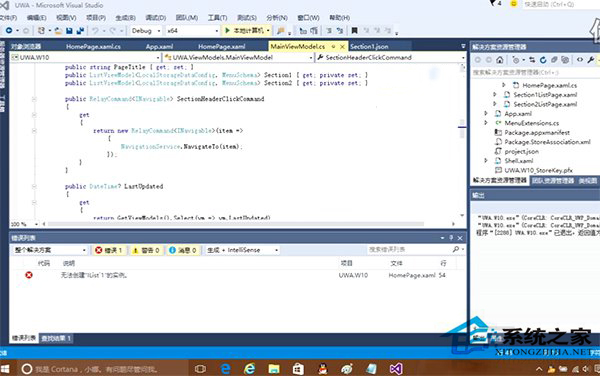Open Internet Explorer from the taskbar
This screenshot has width=600, height=376.
coord(249,369)
